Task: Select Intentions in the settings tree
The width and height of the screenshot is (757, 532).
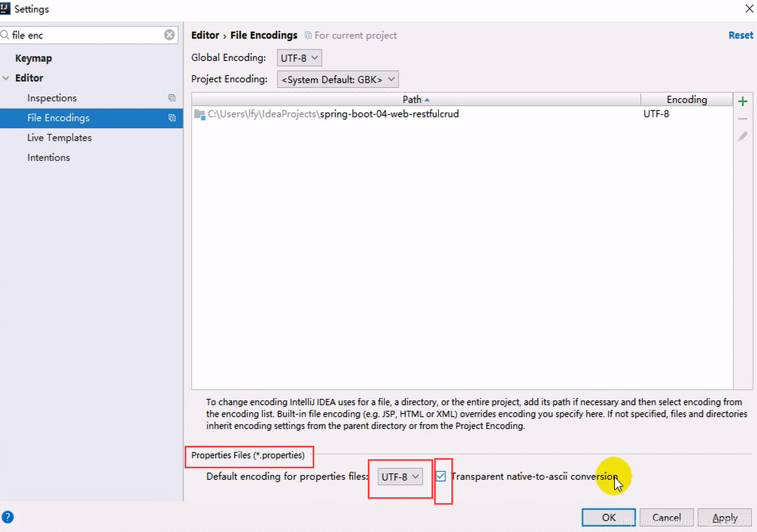Action: coord(49,157)
